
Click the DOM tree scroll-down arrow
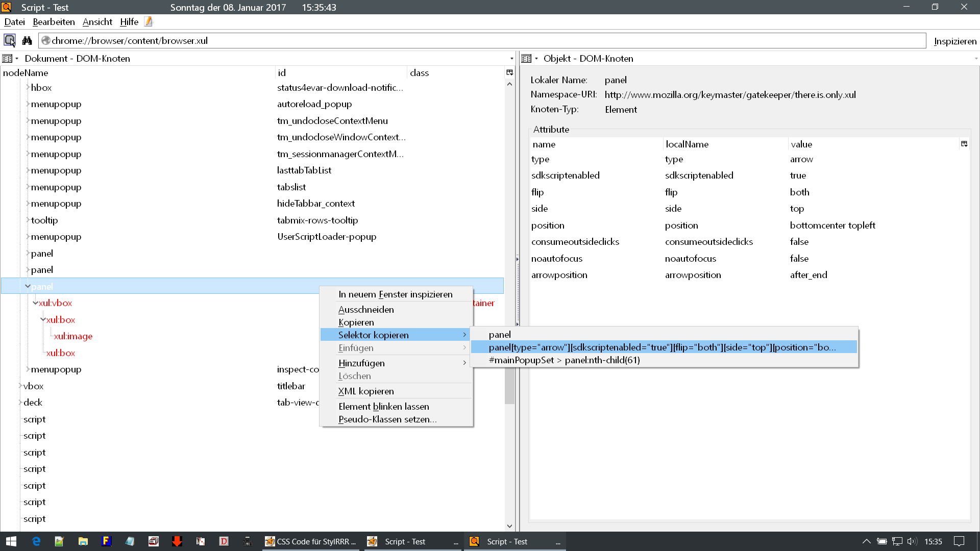pos(509,526)
